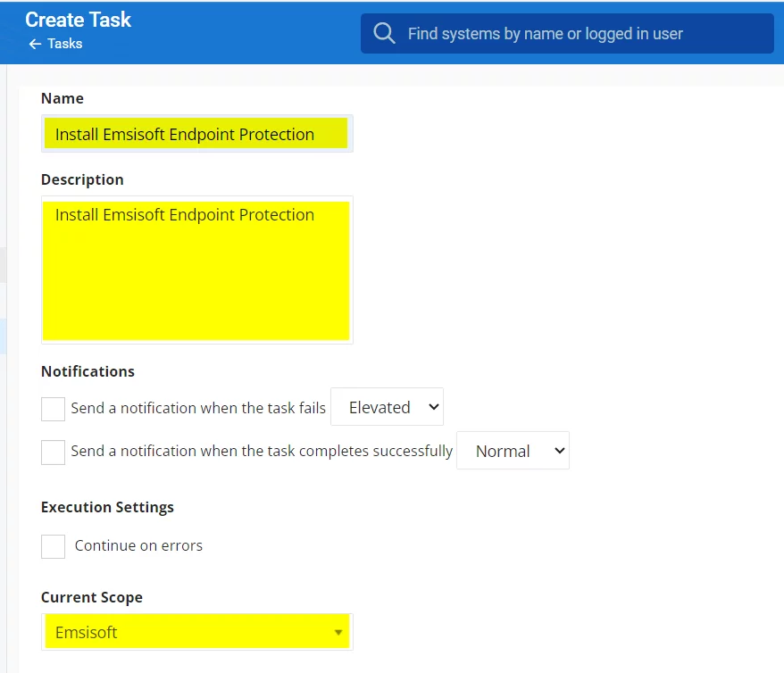The image size is (784, 673).
Task: Click the back arrow beside Tasks
Action: tap(35, 44)
